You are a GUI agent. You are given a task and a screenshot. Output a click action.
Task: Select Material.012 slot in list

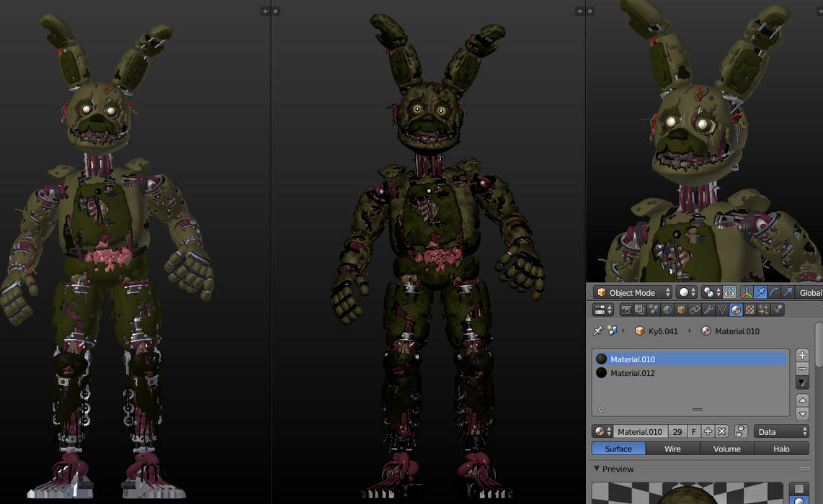tap(690, 373)
